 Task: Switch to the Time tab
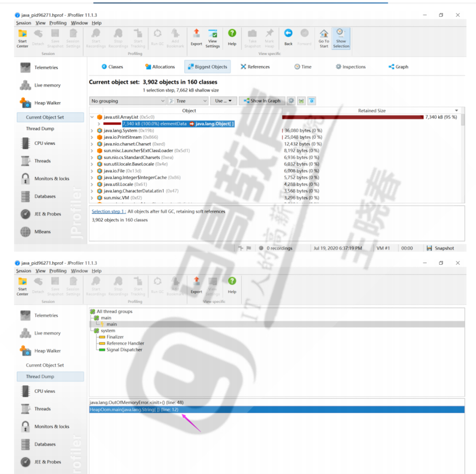303,67
